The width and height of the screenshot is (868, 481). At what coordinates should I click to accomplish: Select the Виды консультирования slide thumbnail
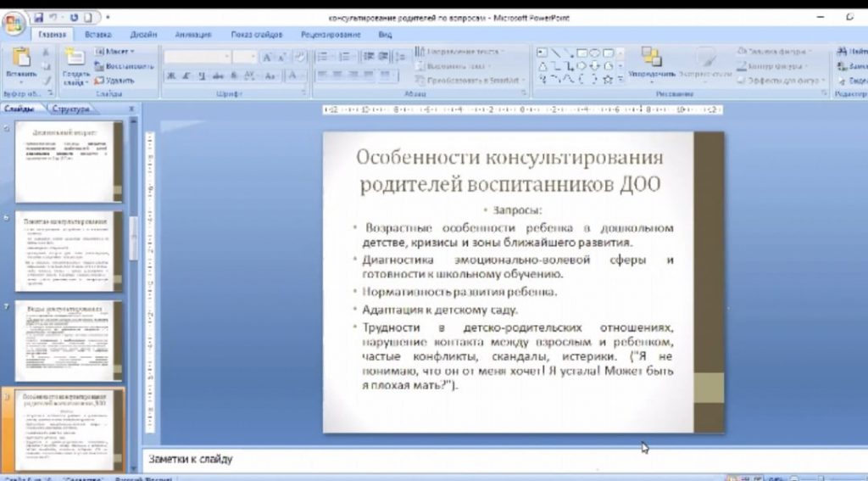(69, 339)
